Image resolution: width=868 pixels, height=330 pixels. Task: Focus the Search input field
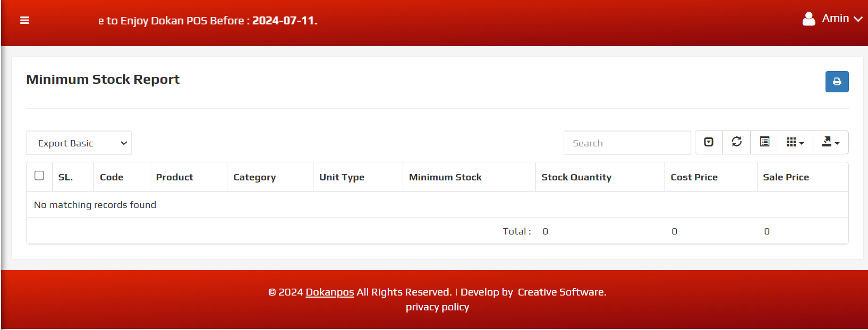pos(627,143)
